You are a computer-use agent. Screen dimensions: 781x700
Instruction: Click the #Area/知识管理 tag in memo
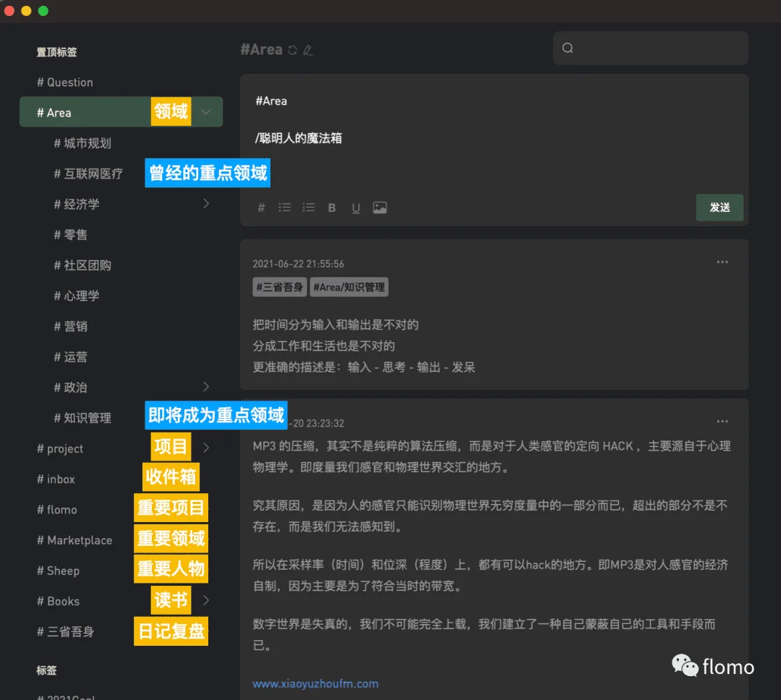tap(349, 287)
